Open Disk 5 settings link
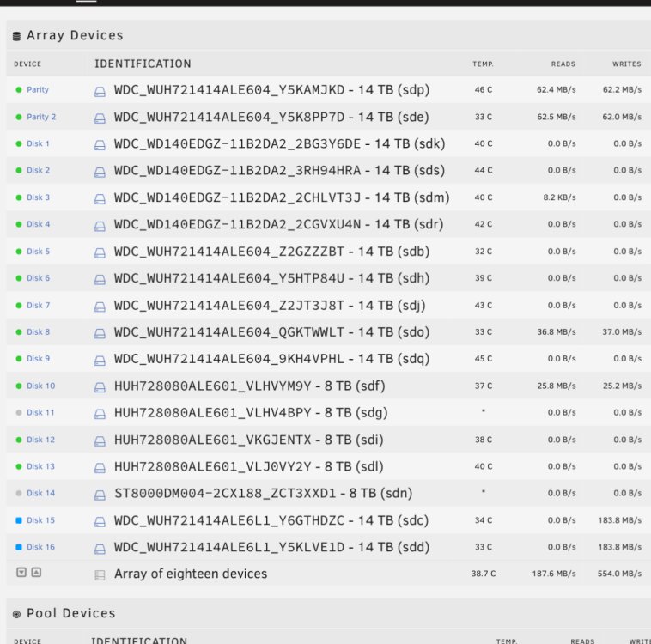This screenshot has width=651, height=644. (x=38, y=252)
